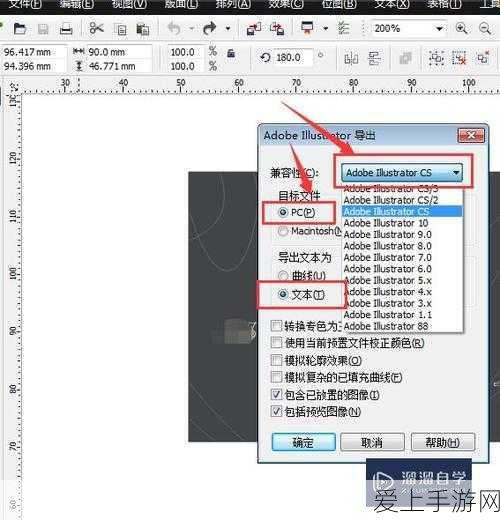Click the 96.417 mm X position field
This screenshot has height=520, width=500.
tap(33, 52)
